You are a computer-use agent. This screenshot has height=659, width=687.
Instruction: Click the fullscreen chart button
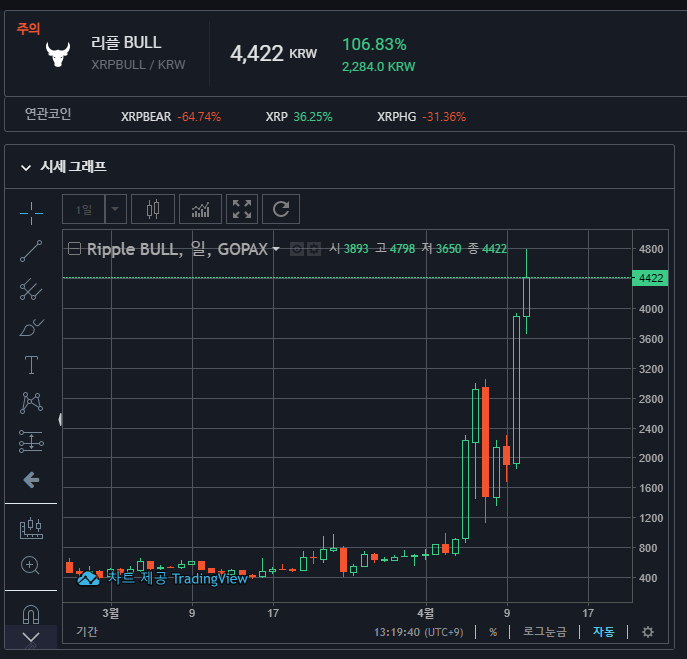click(x=242, y=209)
